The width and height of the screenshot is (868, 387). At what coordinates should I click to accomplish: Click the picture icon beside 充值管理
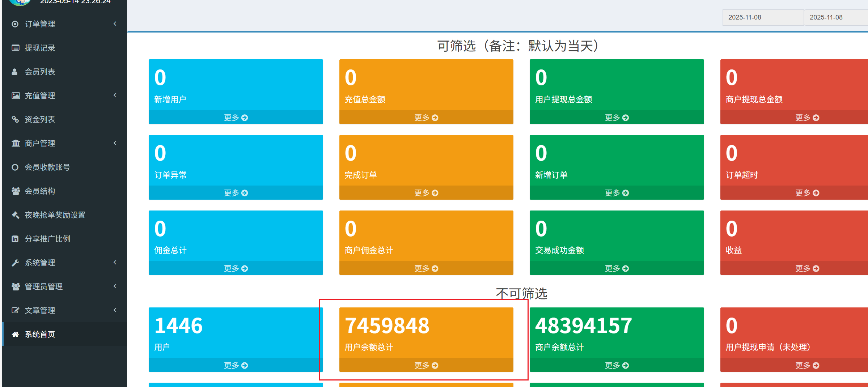16,95
